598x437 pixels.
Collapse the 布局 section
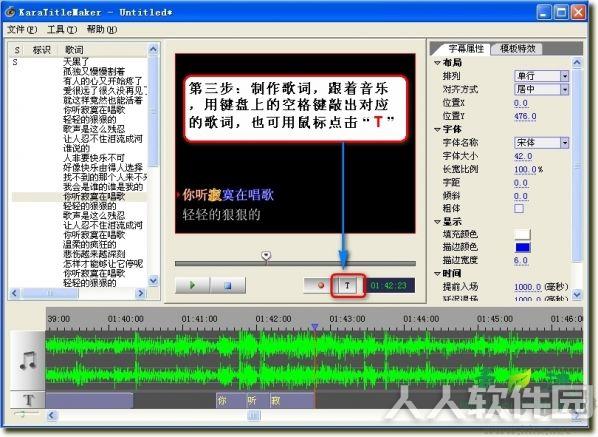coord(437,63)
